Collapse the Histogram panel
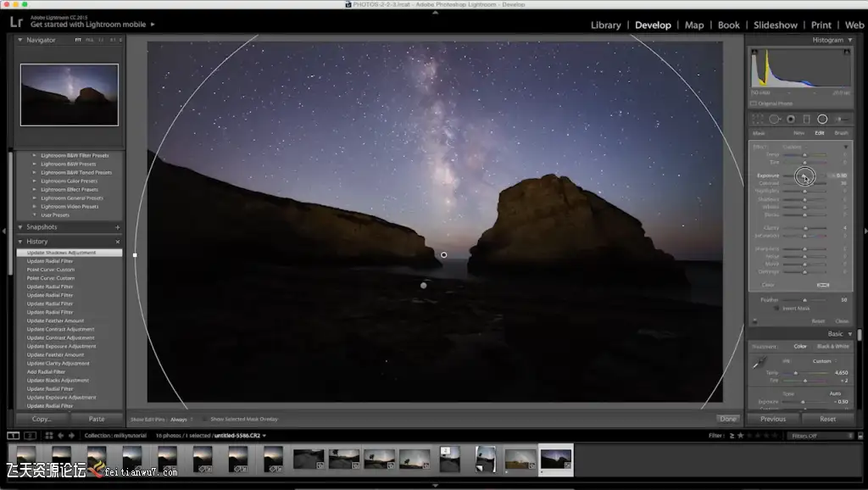 click(x=850, y=40)
